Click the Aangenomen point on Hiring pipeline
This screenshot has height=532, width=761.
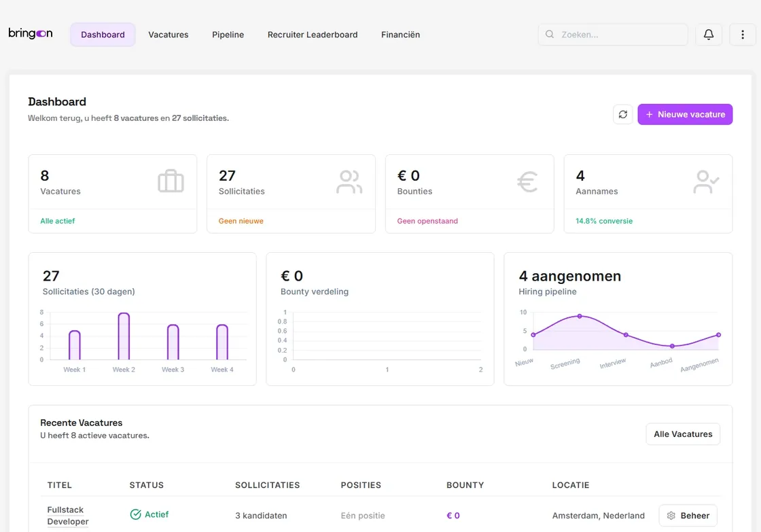point(719,335)
